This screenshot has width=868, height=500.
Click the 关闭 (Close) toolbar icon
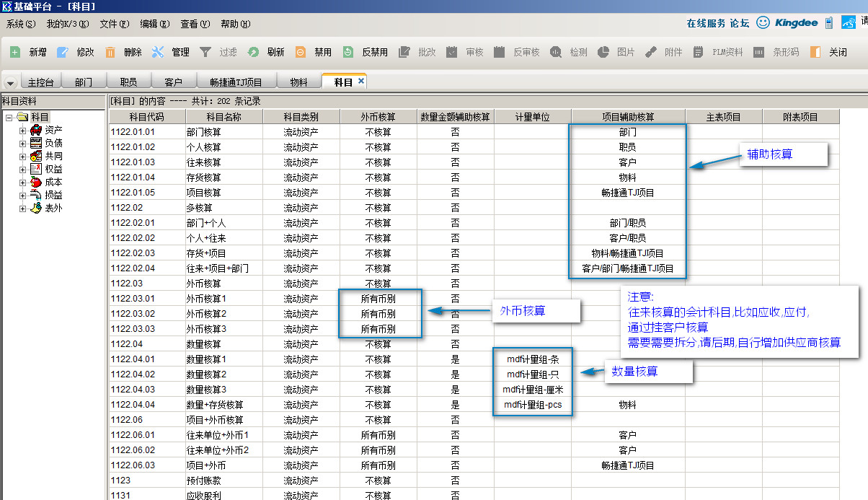pos(815,52)
